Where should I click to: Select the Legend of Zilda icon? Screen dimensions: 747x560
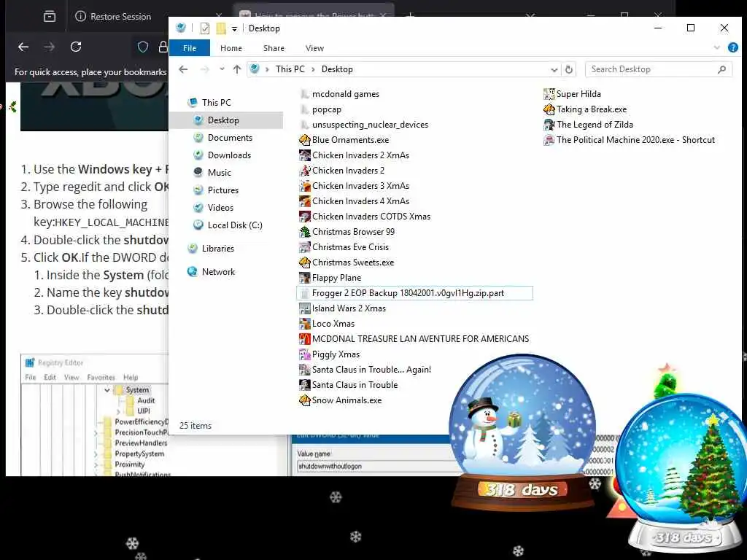click(549, 125)
